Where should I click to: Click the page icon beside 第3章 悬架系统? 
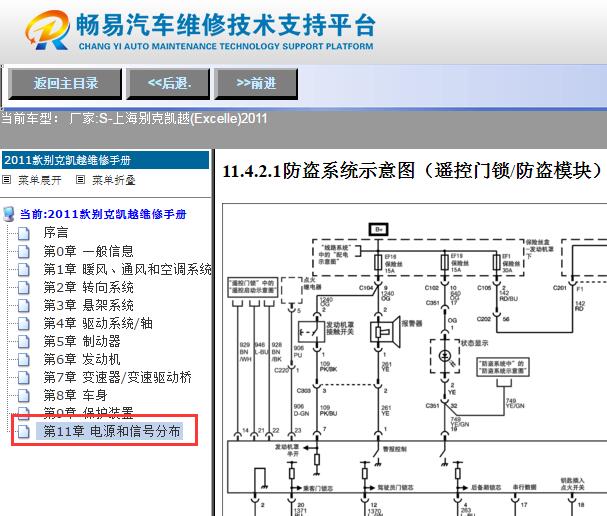point(24,305)
